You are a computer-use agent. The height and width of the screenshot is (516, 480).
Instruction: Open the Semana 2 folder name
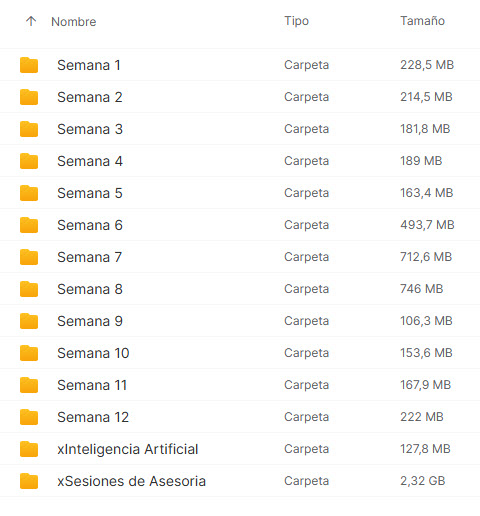tap(90, 97)
